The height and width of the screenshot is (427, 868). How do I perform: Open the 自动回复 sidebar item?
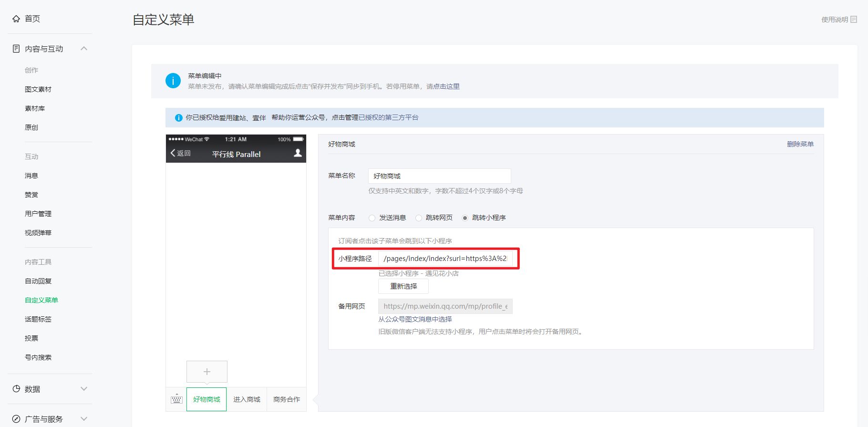pyautogui.click(x=38, y=281)
